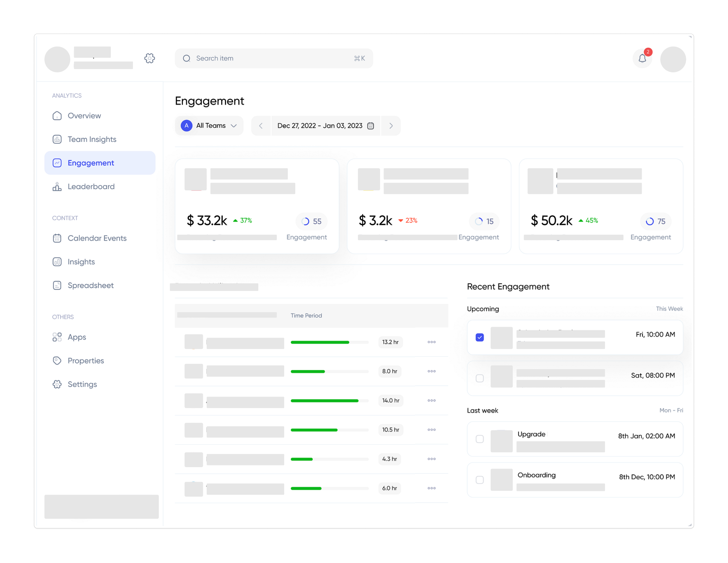Click the Apps grid icon
The height and width of the screenshot is (563, 728).
tap(57, 337)
